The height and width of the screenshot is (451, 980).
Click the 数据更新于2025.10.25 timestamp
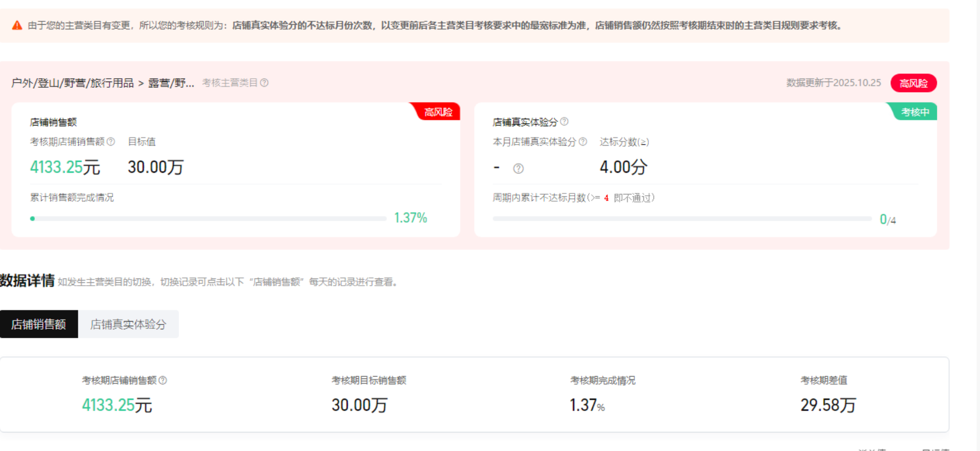[x=833, y=83]
